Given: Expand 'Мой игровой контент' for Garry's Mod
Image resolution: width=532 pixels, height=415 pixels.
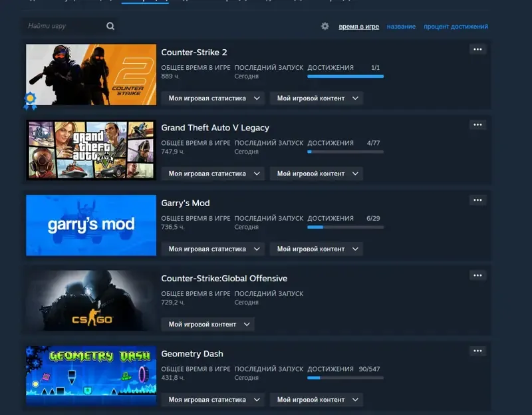Looking at the screenshot, I should coord(317,249).
